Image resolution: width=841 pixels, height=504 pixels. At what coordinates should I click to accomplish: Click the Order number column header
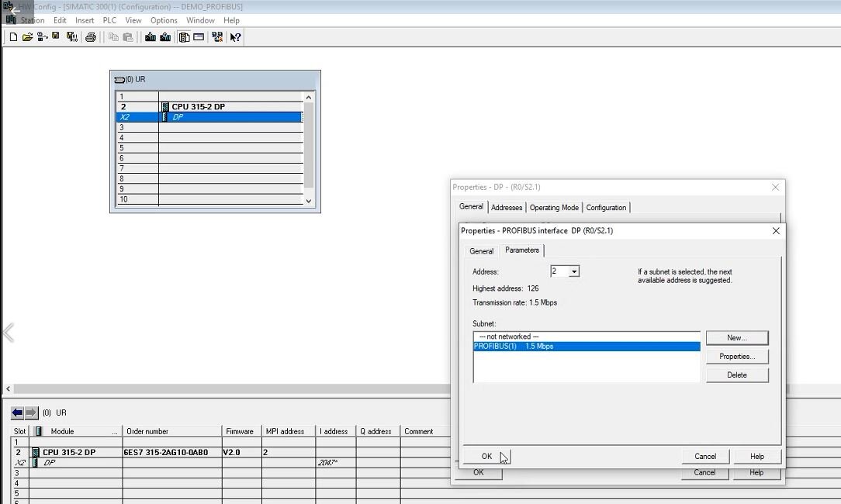[x=171, y=431]
